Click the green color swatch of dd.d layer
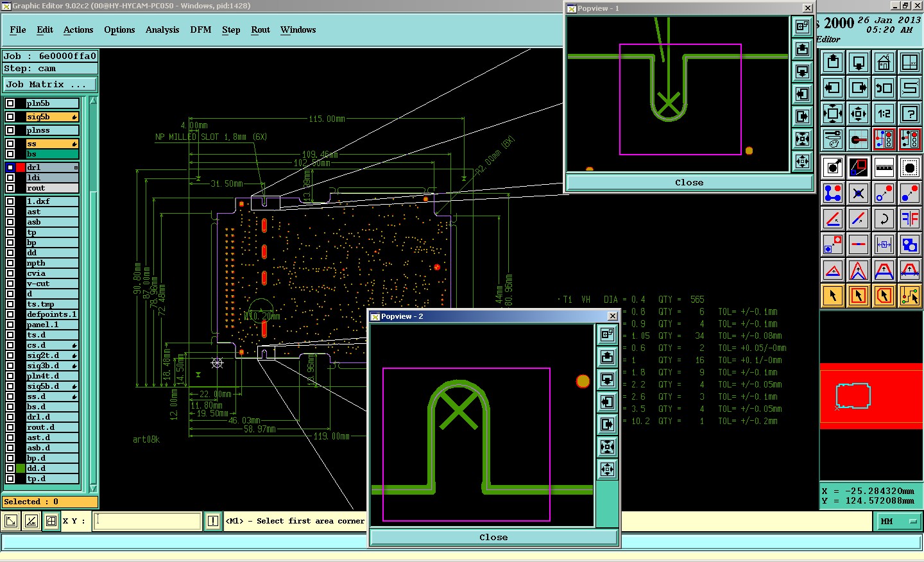924x562 pixels. point(21,468)
